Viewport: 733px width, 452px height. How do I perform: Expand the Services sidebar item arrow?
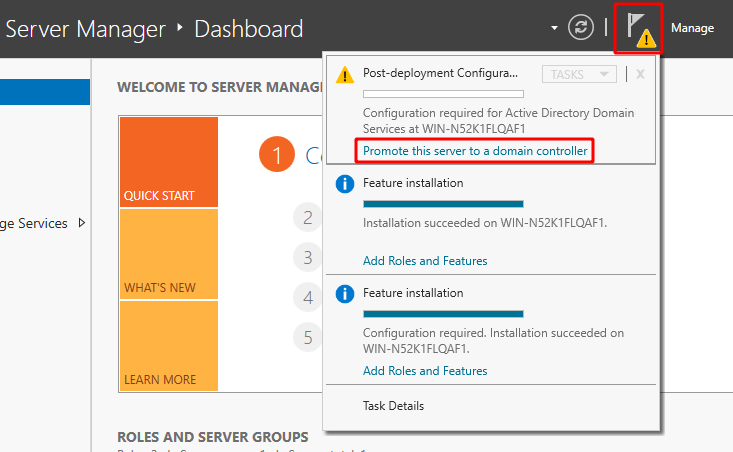(82, 223)
